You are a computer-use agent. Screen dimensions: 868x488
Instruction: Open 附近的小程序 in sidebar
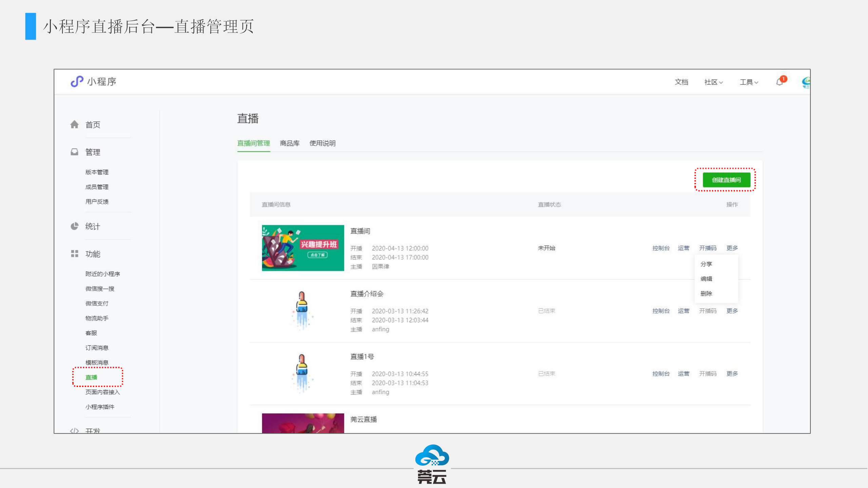pos(103,274)
